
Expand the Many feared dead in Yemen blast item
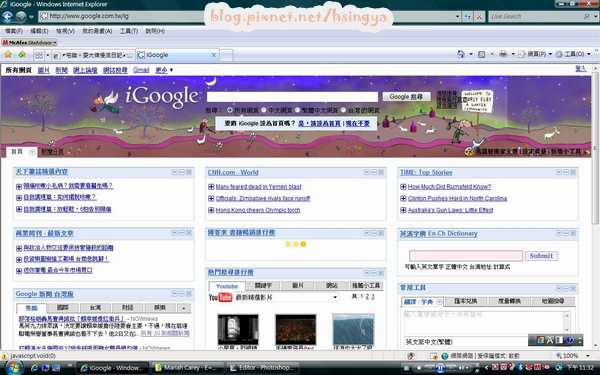[211, 187]
